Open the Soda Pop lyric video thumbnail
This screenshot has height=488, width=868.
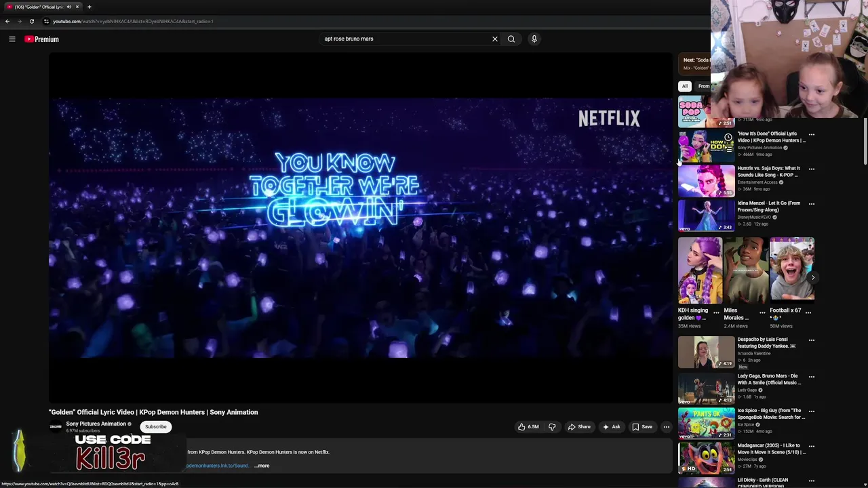706,112
